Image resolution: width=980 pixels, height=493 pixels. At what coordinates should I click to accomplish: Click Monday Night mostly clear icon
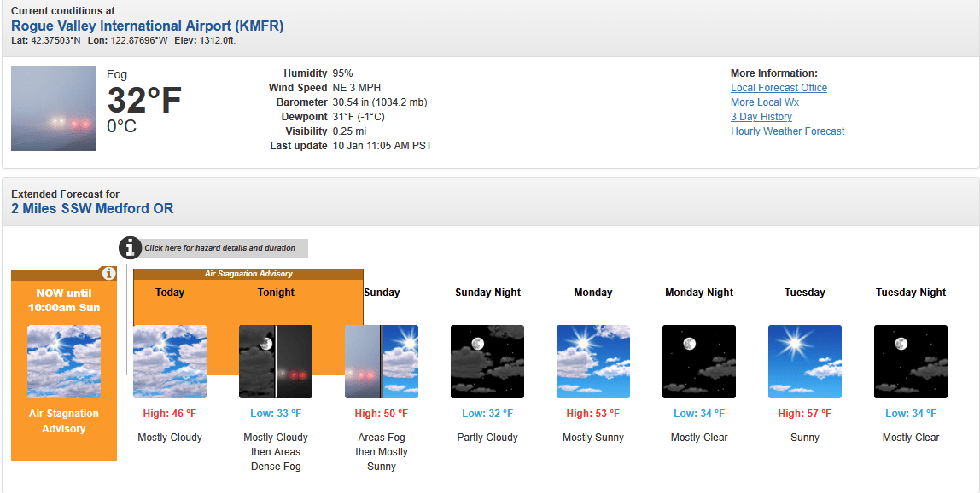[699, 361]
